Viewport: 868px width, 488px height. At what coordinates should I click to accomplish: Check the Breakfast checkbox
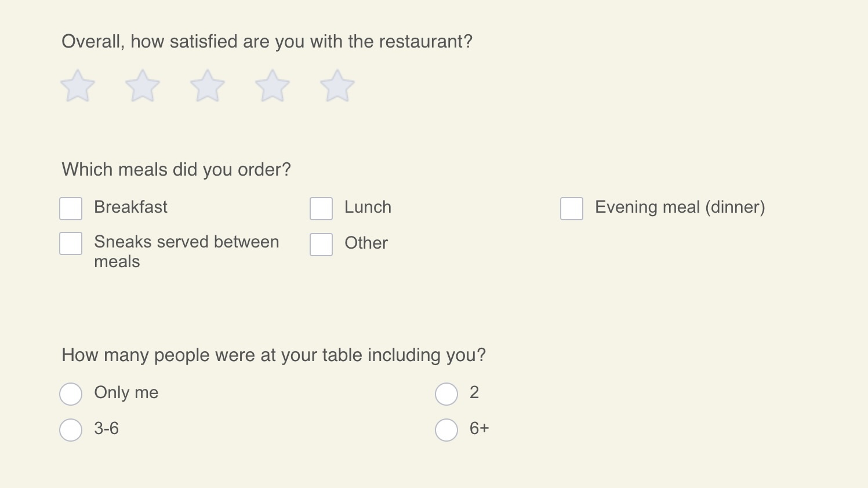[x=71, y=209]
